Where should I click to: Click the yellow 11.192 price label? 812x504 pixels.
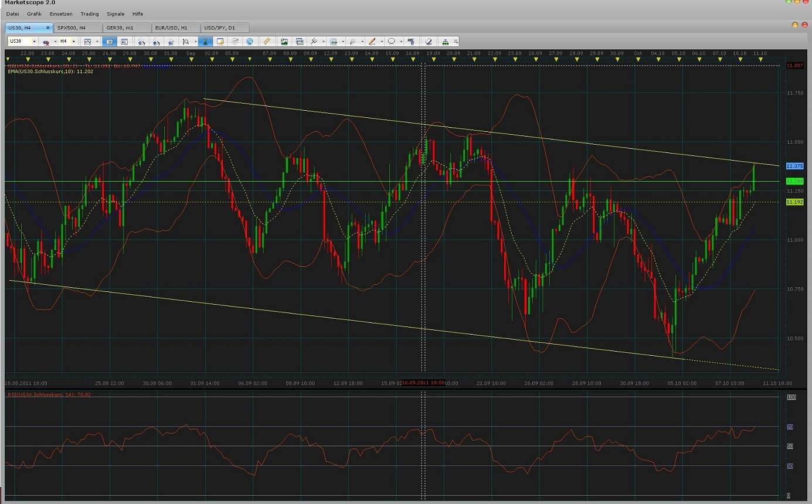pyautogui.click(x=794, y=202)
